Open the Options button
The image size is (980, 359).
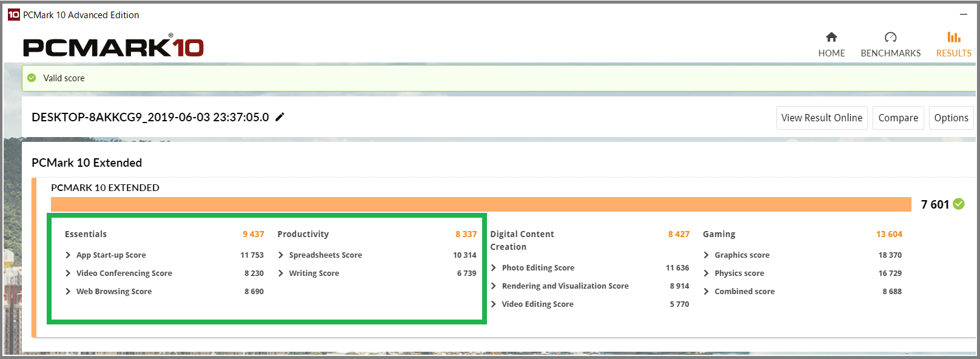coord(951,118)
